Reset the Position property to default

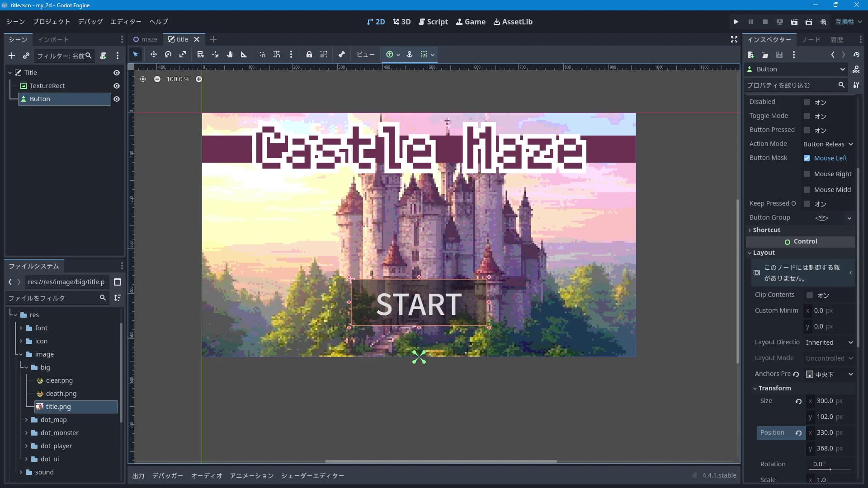(798, 433)
